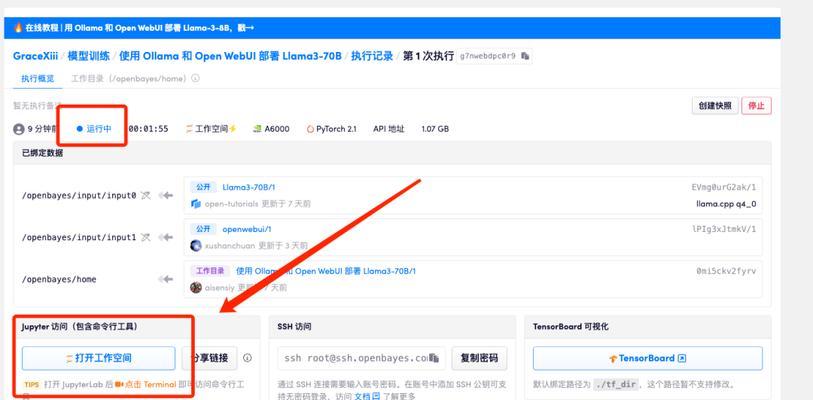The width and height of the screenshot is (813, 400).
Task: Click the open-tutorials owner name
Action: pos(231,204)
